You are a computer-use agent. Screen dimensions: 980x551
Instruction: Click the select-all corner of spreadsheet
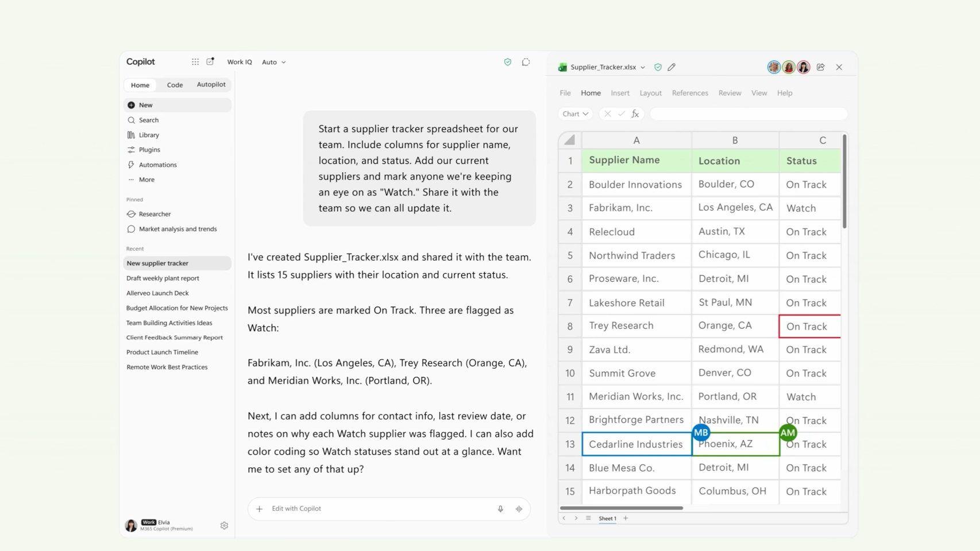pos(570,140)
